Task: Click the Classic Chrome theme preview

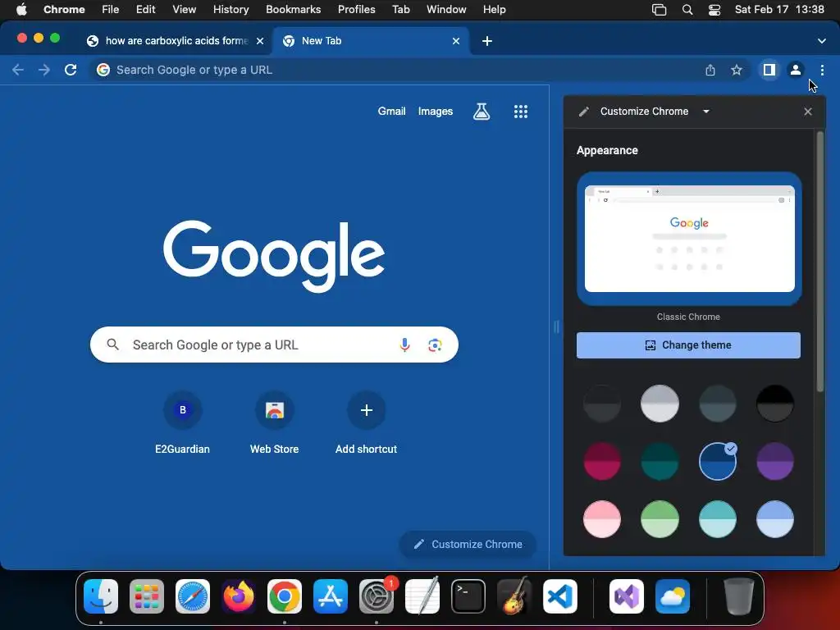Action: coord(689,239)
